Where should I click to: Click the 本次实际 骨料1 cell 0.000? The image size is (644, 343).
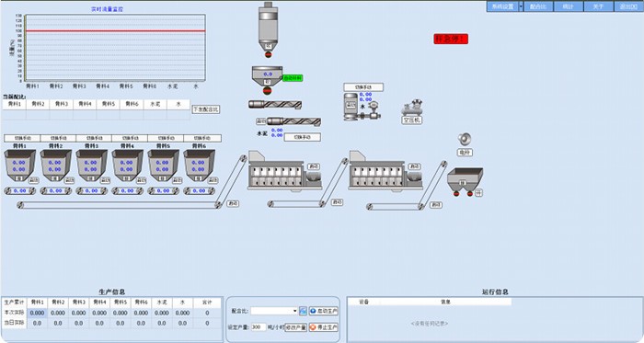pyautogui.click(x=37, y=313)
